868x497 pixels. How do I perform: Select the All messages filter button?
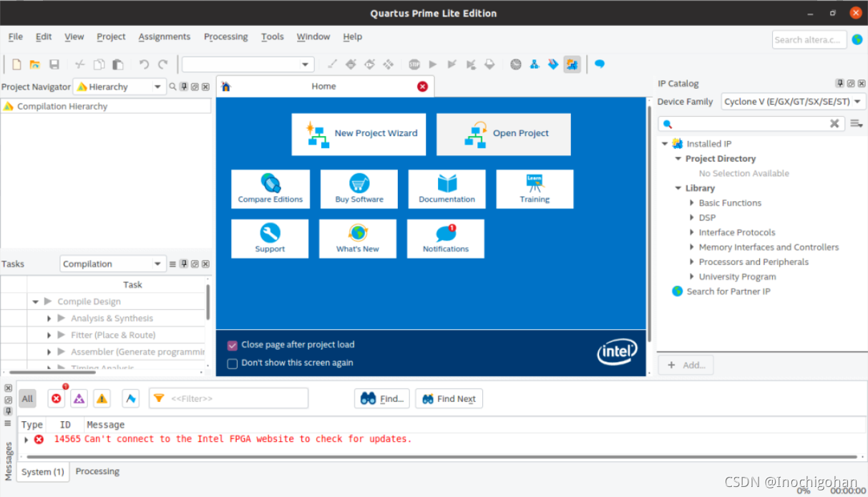click(x=27, y=399)
